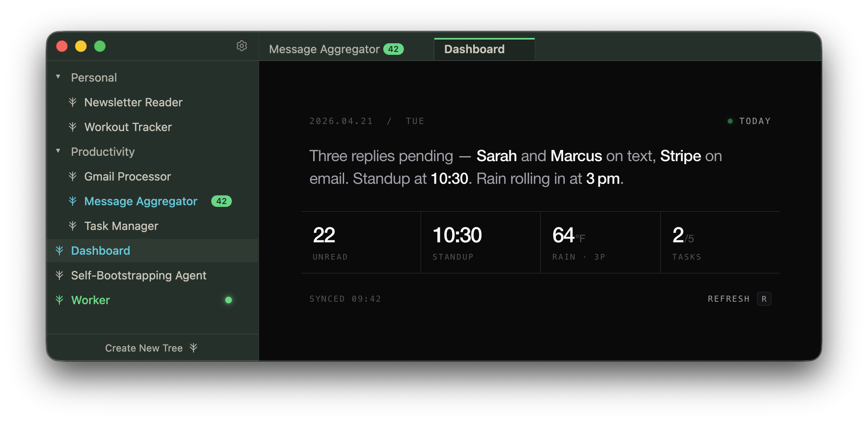Viewport: 868px width, 422px height.
Task: Click Create New Tree button
Action: (153, 348)
